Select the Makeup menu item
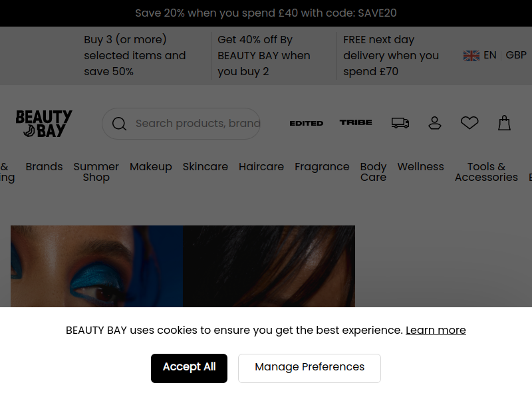The image size is (532, 399). 151,167
